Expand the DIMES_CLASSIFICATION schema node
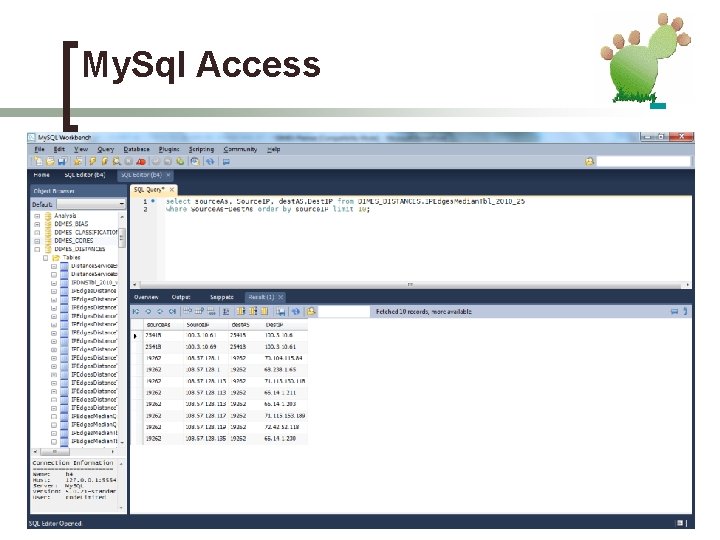 37,232
